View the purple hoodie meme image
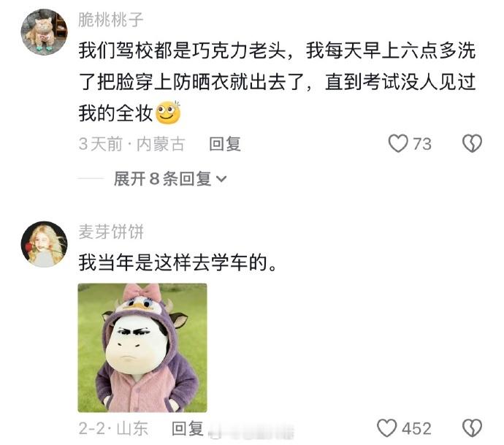Screen dimensions: 504x445 click(x=142, y=348)
